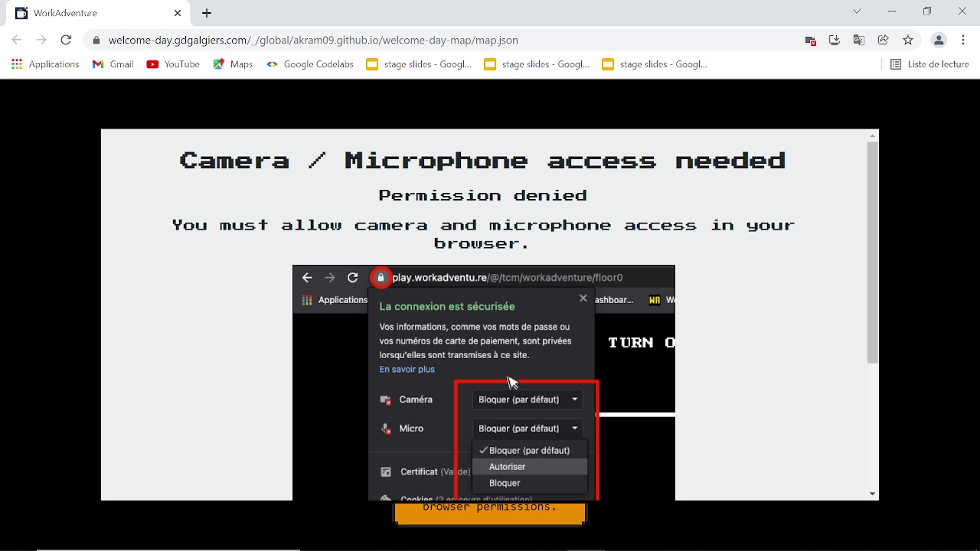The height and width of the screenshot is (551, 980).
Task: Click the tutorial image Micro dropdown
Action: coord(528,429)
